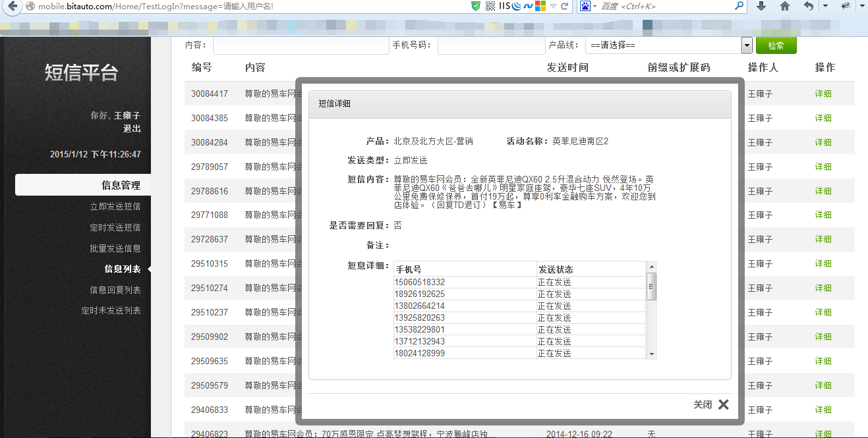The image size is (868, 438).
Task: Click the 发送时间 column header
Action: [x=567, y=67]
